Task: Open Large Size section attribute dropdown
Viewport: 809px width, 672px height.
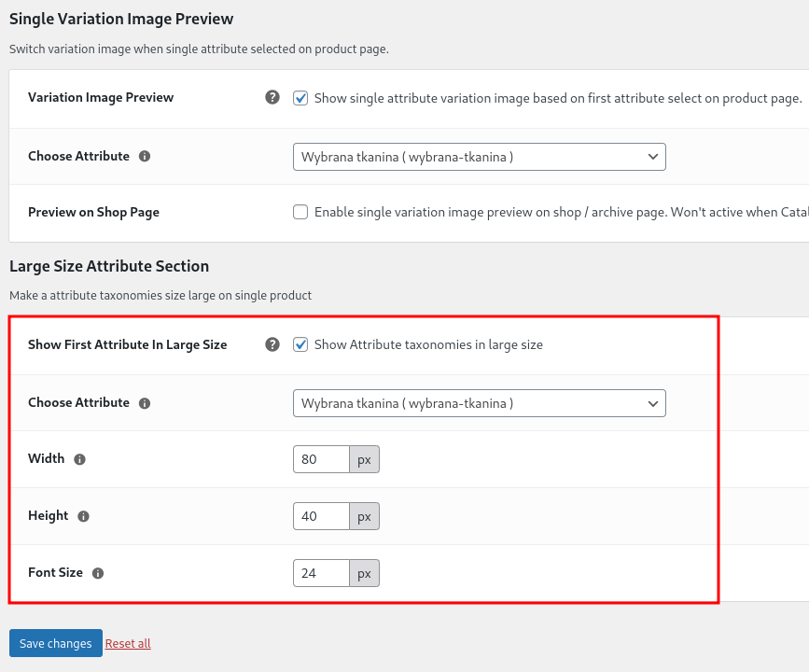Action: 480,403
